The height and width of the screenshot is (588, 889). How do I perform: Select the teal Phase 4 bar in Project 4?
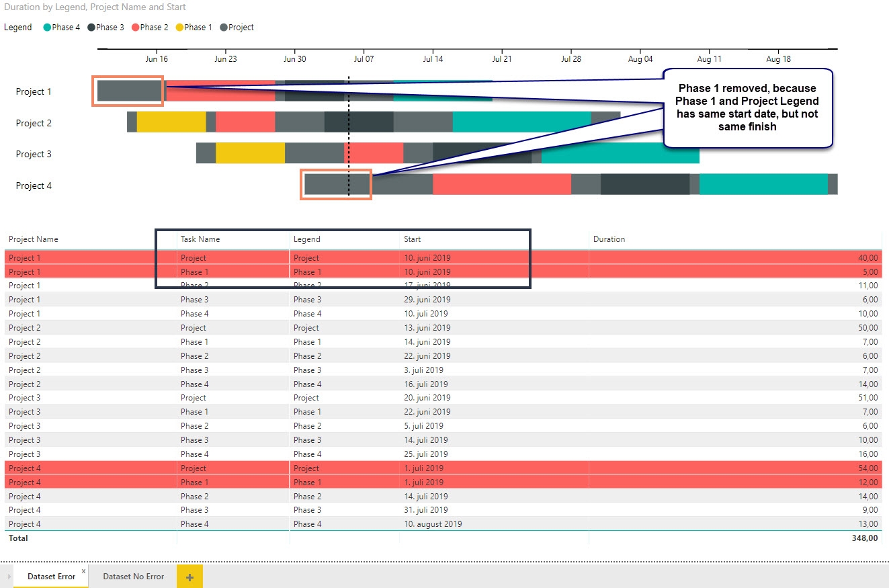point(763,184)
